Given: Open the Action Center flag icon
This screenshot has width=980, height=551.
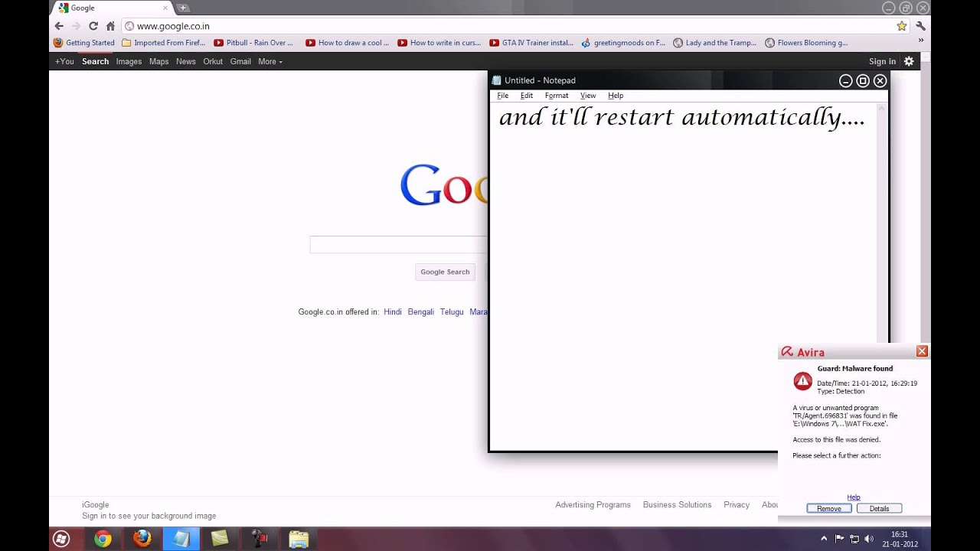Looking at the screenshot, I should click(x=839, y=539).
